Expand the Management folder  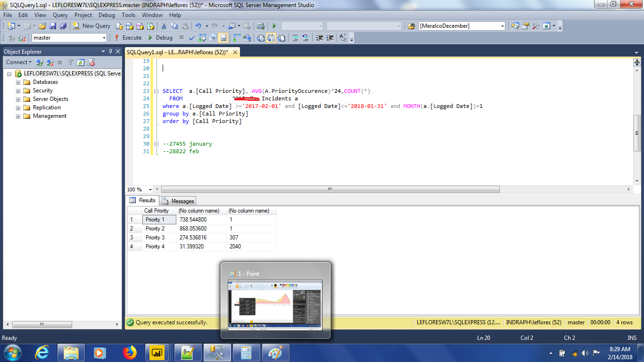(18, 116)
